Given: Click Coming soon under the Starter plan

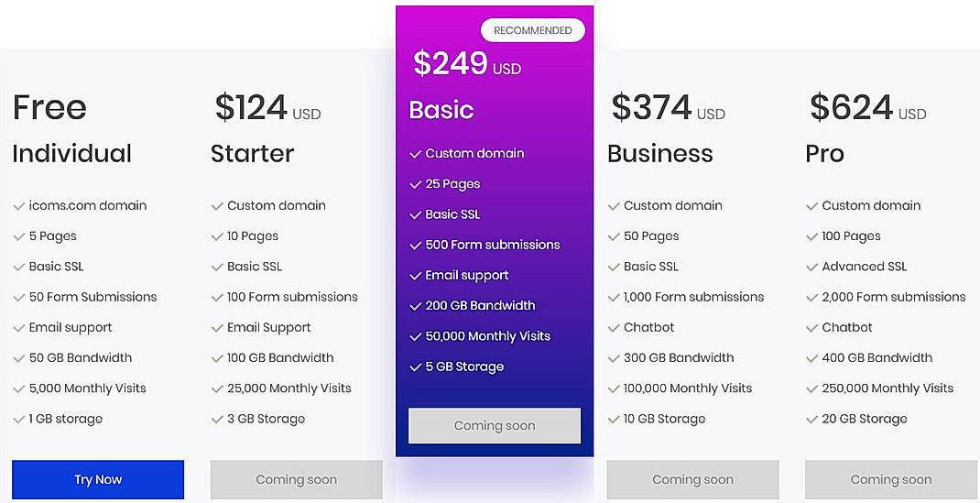Looking at the screenshot, I should click(x=296, y=479).
